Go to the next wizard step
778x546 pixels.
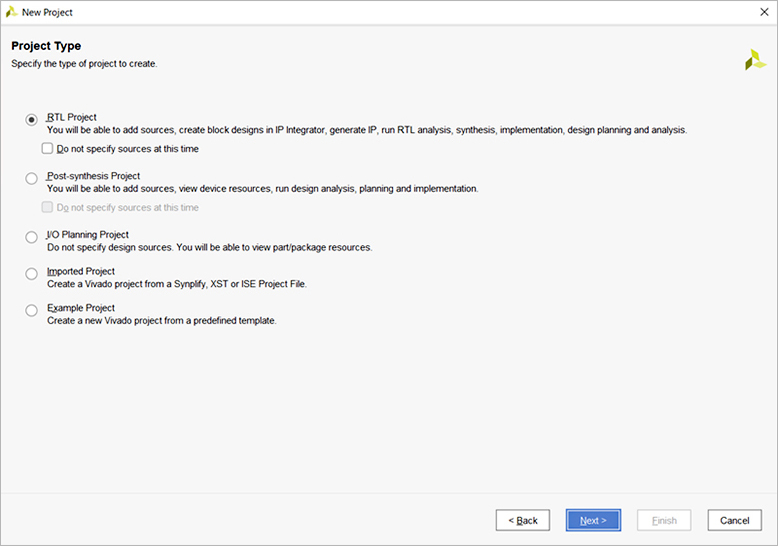pos(593,520)
